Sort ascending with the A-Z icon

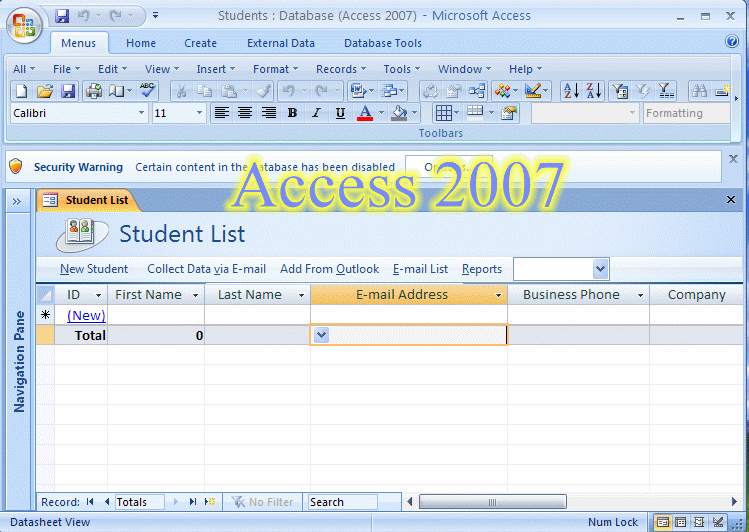pos(571,91)
